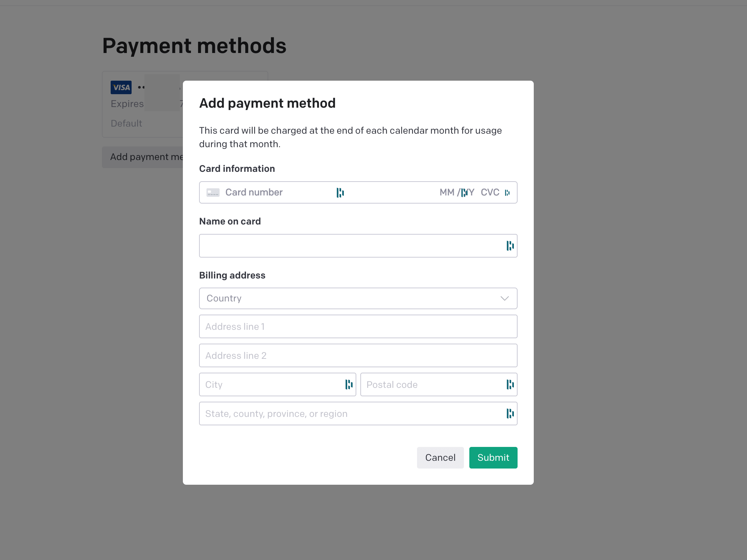Expand the Country dropdown
747x560 pixels.
pos(358,298)
